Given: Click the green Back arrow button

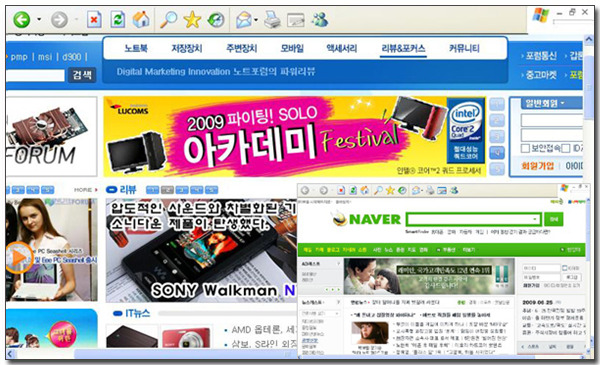Looking at the screenshot, I should pos(21,20).
